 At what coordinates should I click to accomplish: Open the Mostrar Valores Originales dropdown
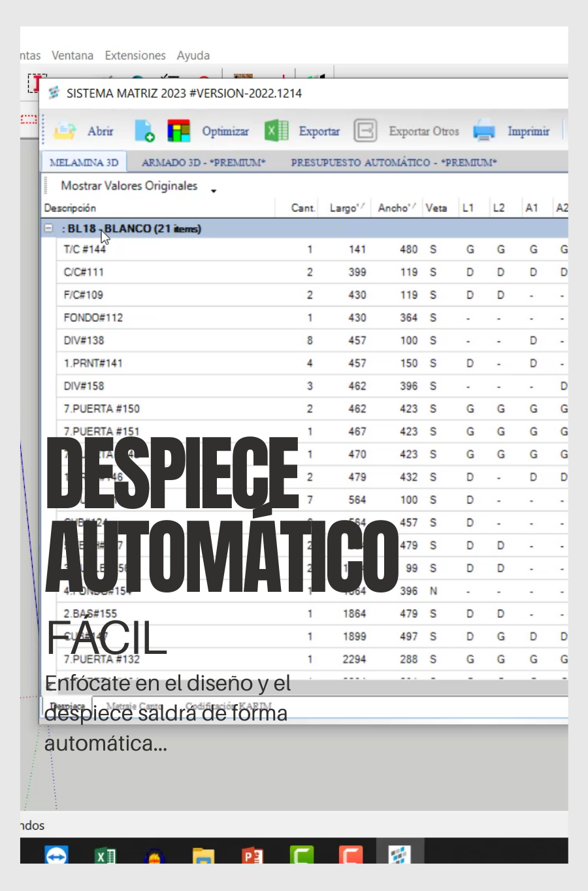coord(214,190)
